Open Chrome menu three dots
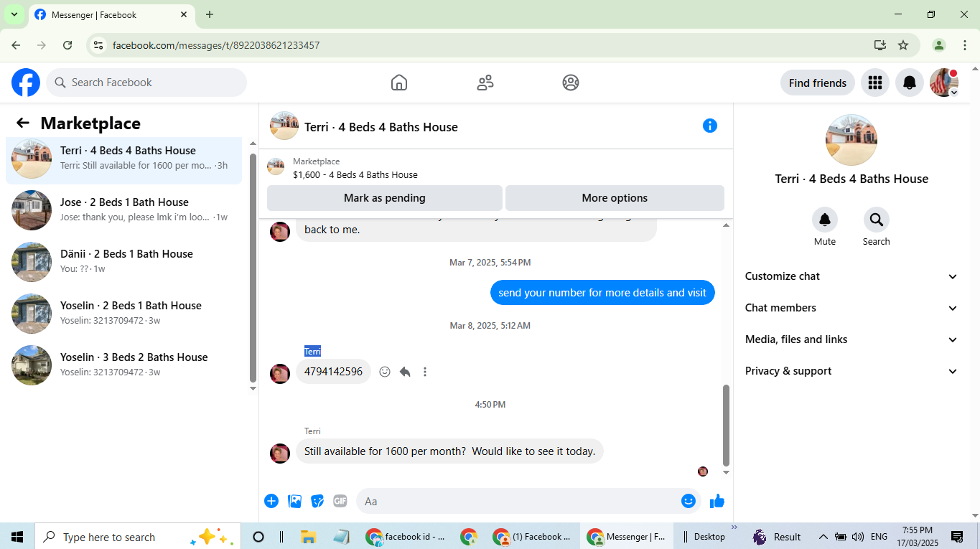This screenshot has width=980, height=549. 965,45
